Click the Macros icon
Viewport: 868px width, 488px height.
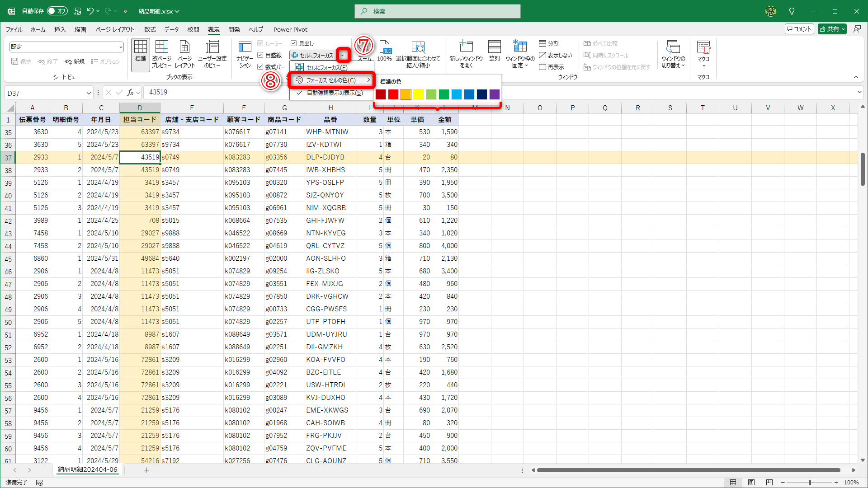tap(703, 51)
